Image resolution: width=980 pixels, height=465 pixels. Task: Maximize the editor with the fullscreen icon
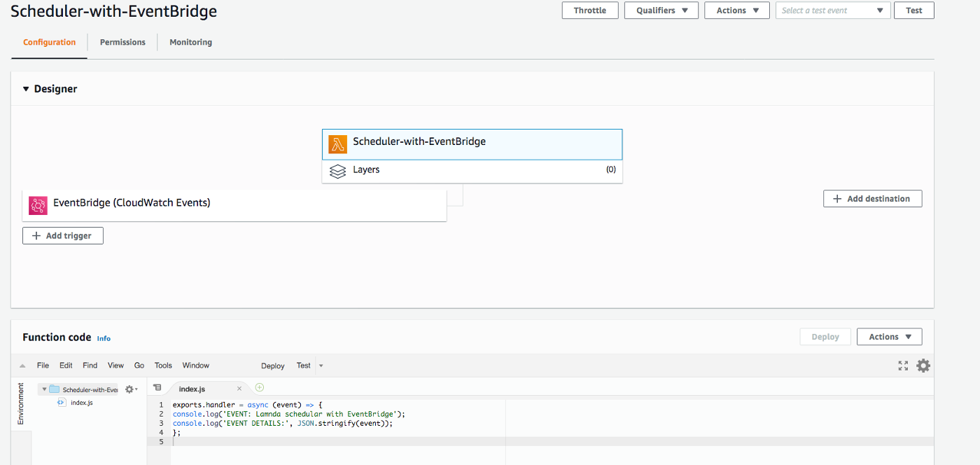tap(903, 365)
